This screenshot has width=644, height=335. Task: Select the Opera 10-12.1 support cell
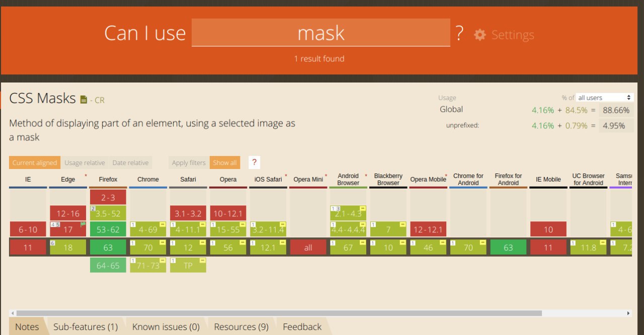pyautogui.click(x=228, y=213)
